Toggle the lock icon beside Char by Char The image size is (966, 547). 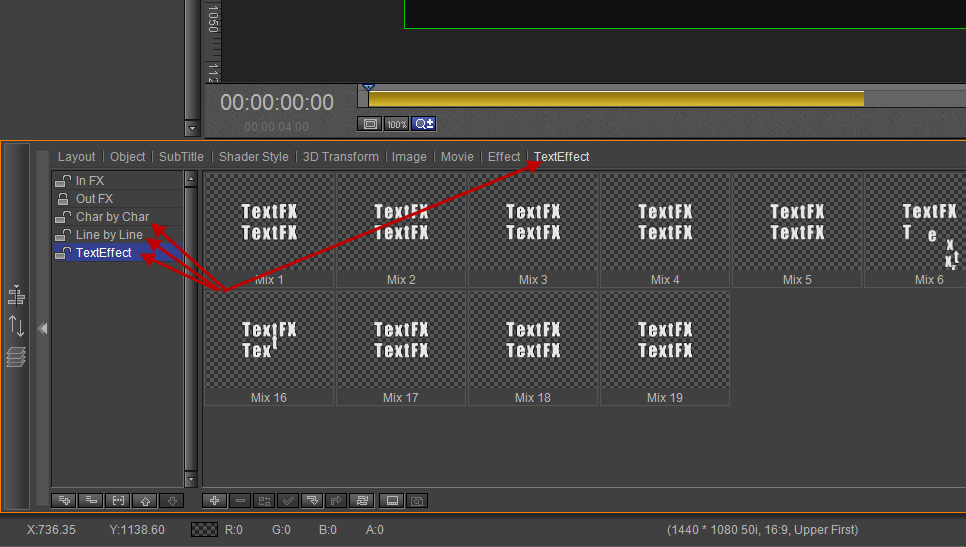[x=63, y=217]
